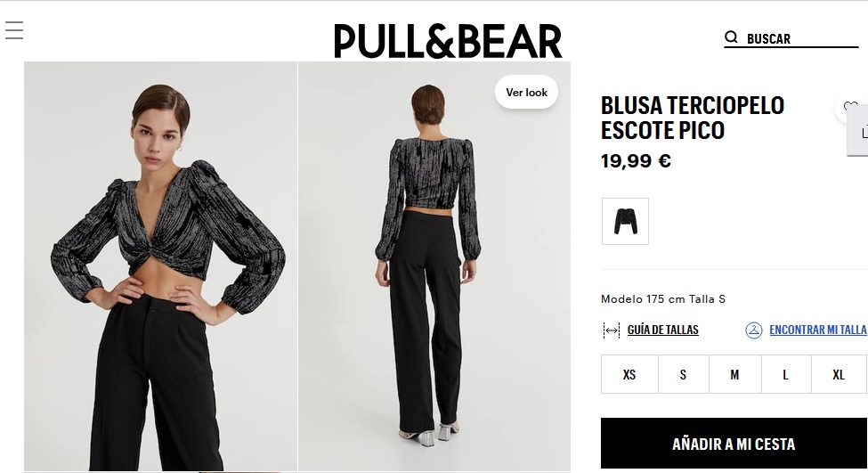Open the hamburger menu icon
This screenshot has height=473, width=868.
[14, 30]
